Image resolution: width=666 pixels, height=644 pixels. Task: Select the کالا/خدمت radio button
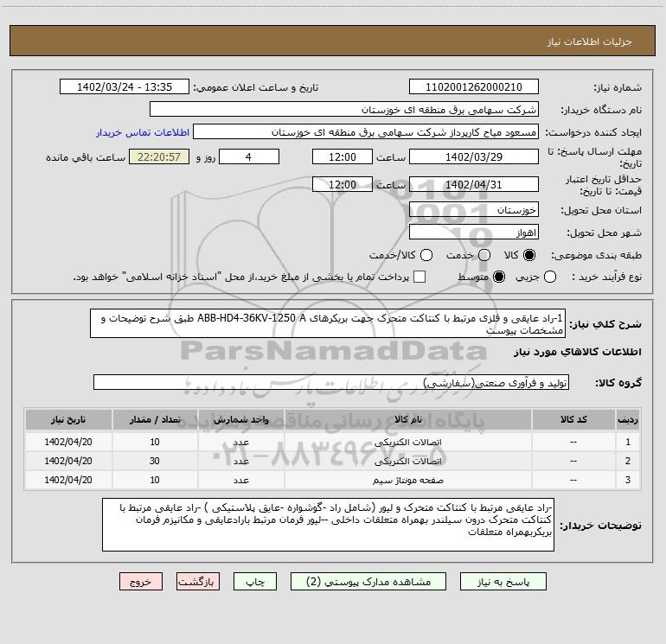(x=426, y=255)
